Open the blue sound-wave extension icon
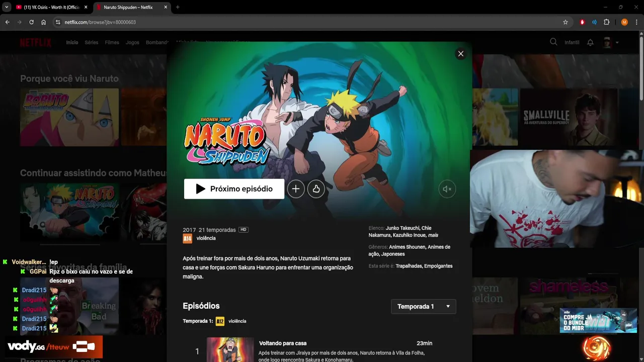Viewport: 644px width, 362px height. pyautogui.click(x=594, y=22)
